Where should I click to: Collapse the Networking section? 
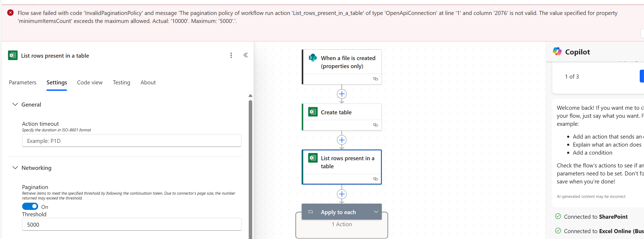pos(15,168)
